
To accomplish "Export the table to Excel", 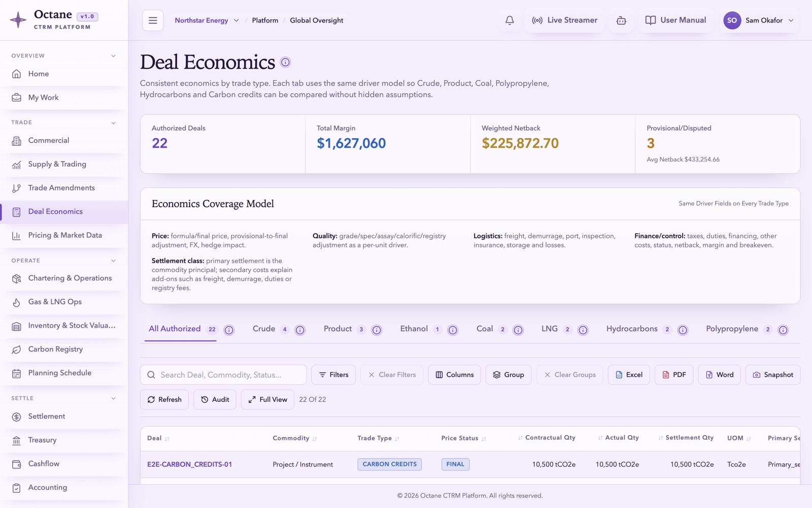I will pyautogui.click(x=629, y=375).
